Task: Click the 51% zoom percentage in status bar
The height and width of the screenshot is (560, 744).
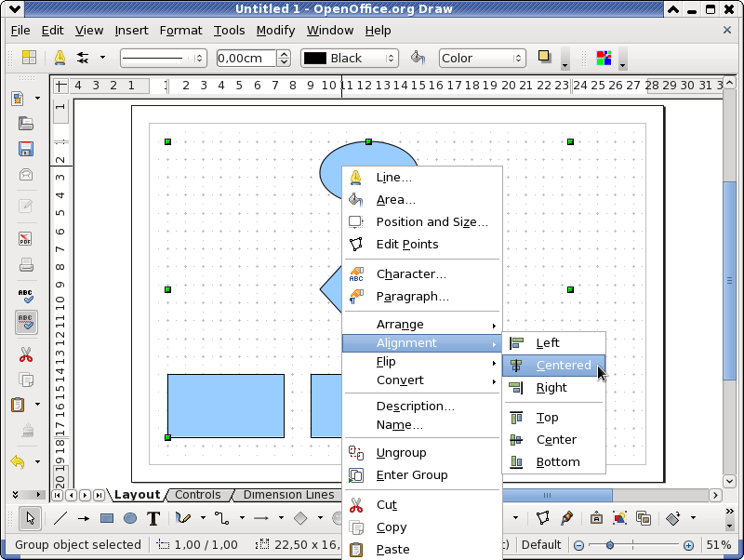Action: [x=719, y=545]
